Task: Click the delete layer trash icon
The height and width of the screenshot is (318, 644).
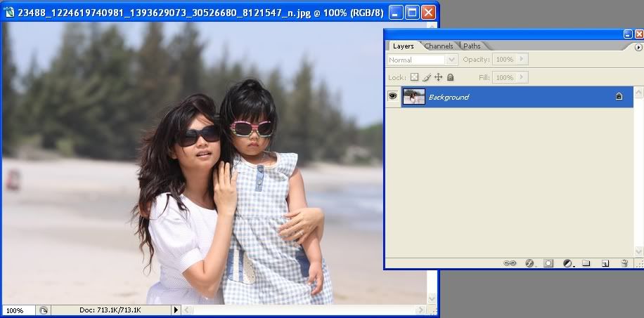Action: coord(624,263)
